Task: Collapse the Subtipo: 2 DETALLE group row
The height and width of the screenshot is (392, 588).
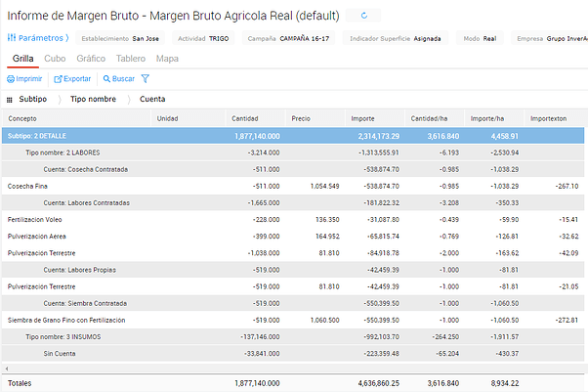Action: pyautogui.click(x=293, y=136)
